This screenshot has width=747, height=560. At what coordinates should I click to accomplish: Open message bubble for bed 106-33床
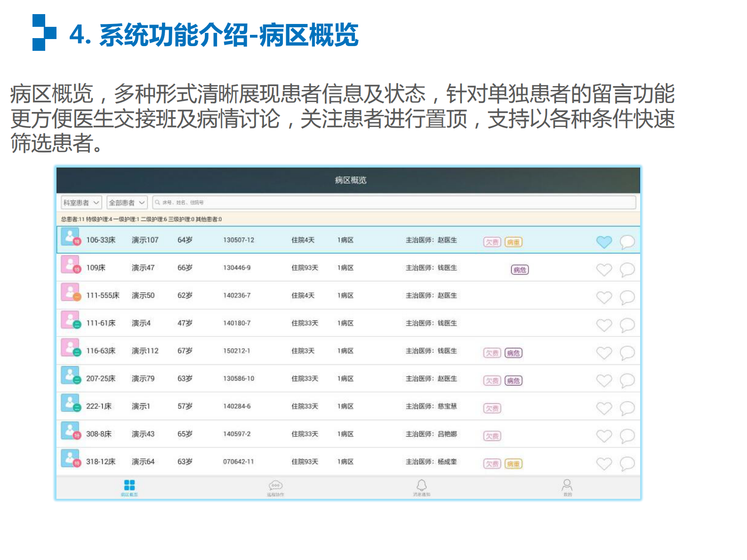coord(627,242)
